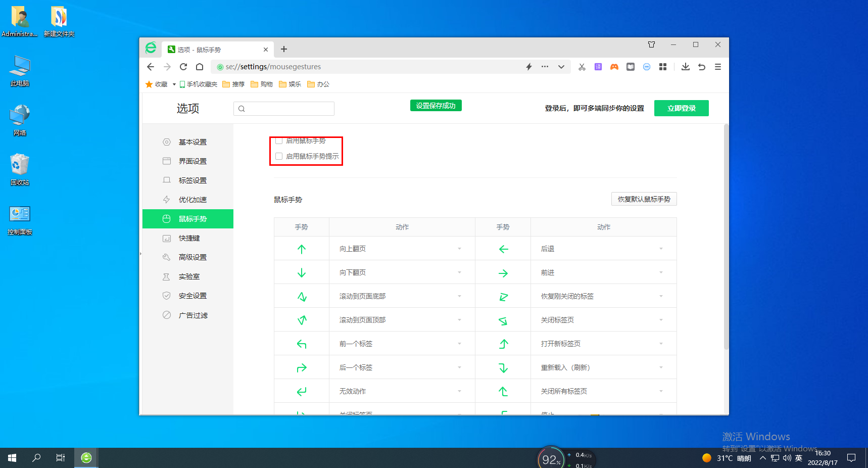Click the settings search field
Image resolution: width=868 pixels, height=468 pixels.
[x=284, y=109]
